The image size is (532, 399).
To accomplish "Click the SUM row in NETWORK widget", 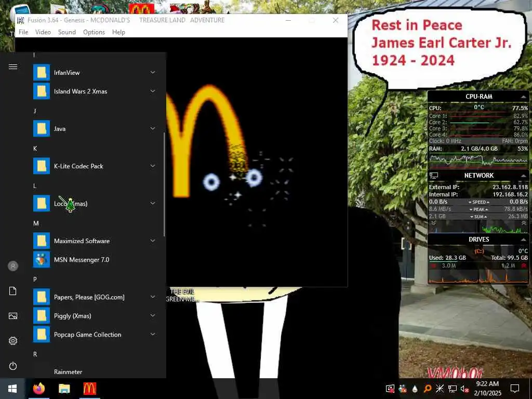I will click(x=478, y=217).
